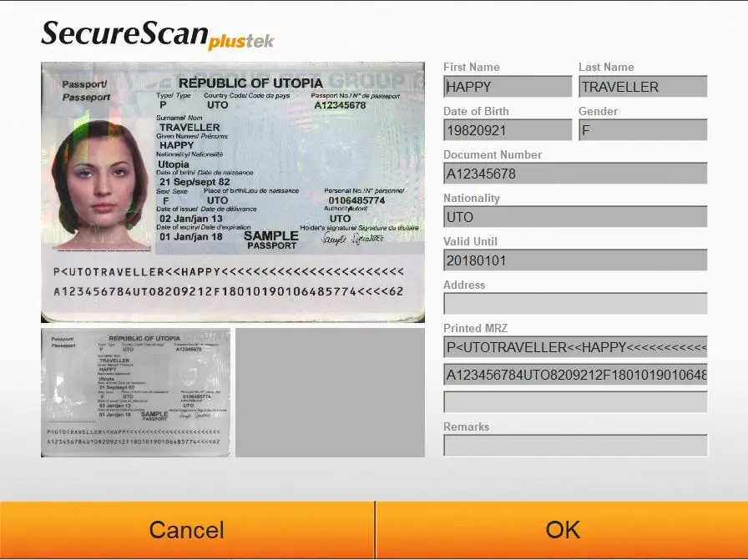
Task: Select the First Name field containing HAPPY
Action: click(x=508, y=86)
